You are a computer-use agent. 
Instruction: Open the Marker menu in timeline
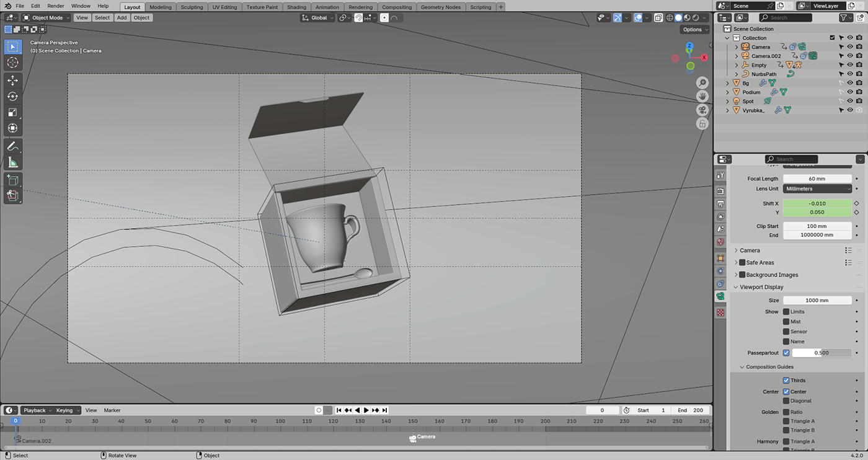112,410
